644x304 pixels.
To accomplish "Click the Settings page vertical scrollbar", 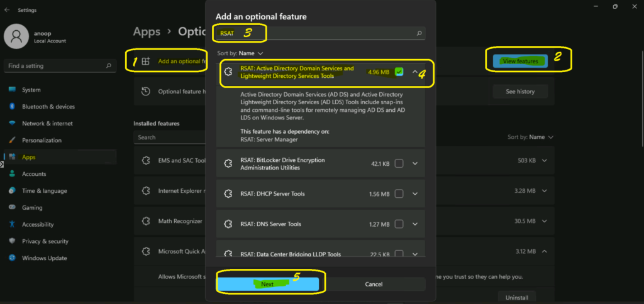I will [x=642, y=97].
